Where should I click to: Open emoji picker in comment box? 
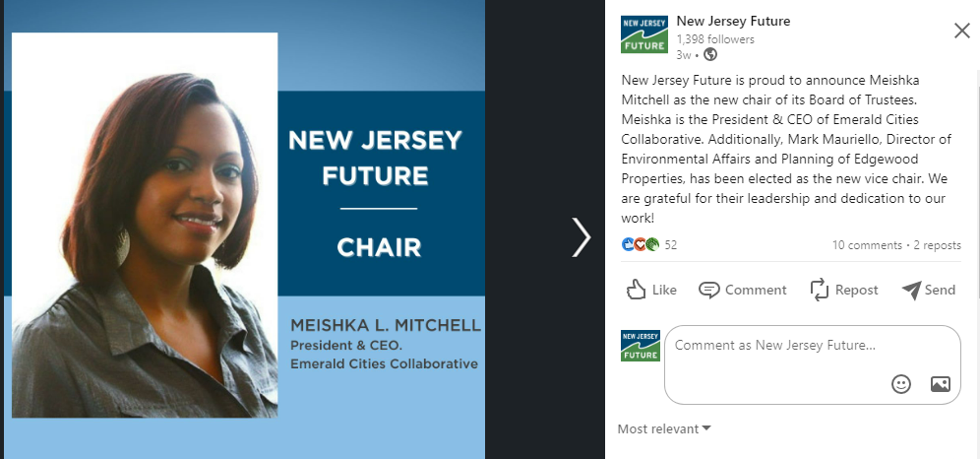(x=901, y=384)
